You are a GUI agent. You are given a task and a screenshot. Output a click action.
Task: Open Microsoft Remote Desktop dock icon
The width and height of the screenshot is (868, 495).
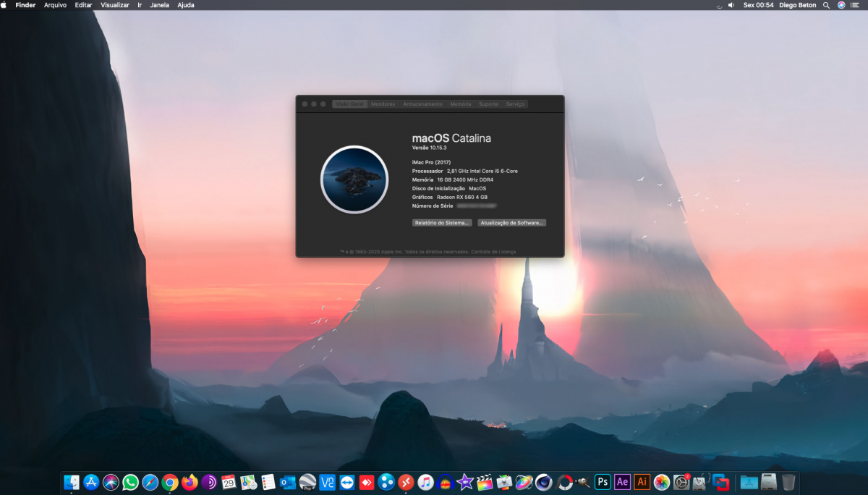tap(406, 482)
